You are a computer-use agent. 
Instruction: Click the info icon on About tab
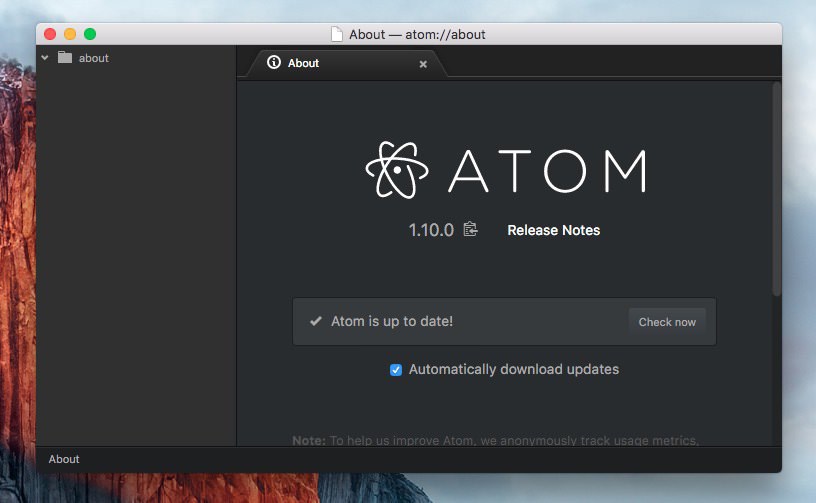pyautogui.click(x=274, y=62)
